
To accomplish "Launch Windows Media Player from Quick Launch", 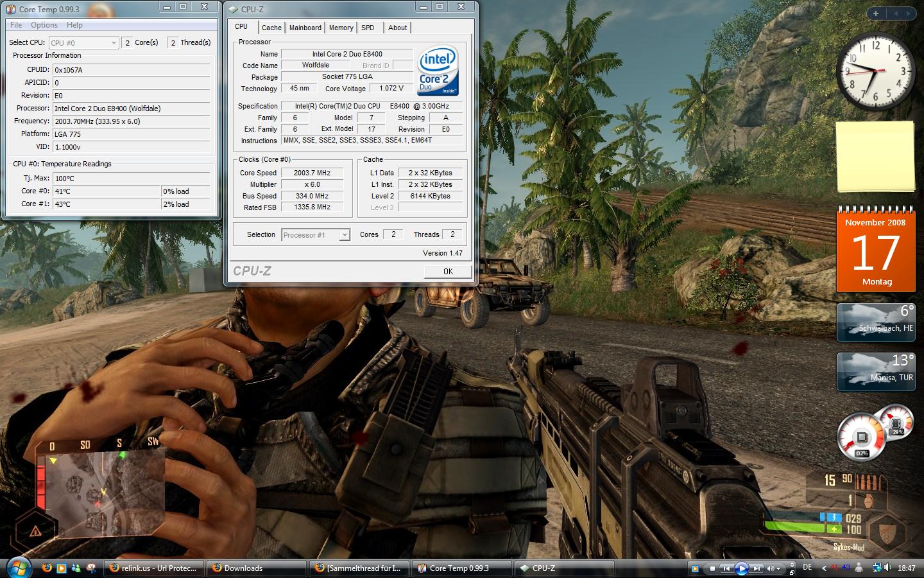I will [62, 568].
